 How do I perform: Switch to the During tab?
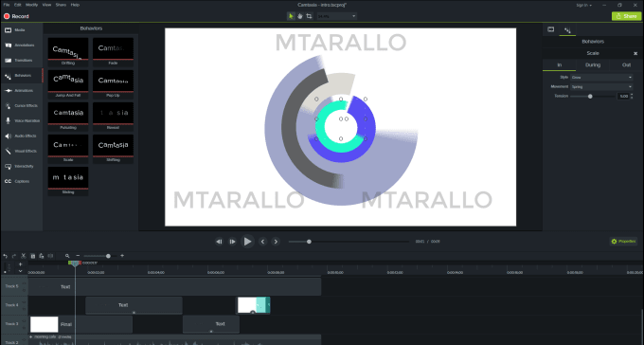593,65
